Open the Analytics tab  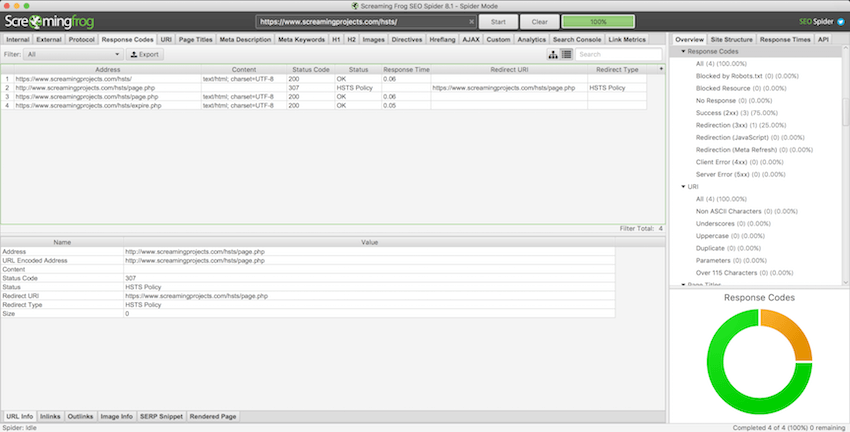(531, 40)
